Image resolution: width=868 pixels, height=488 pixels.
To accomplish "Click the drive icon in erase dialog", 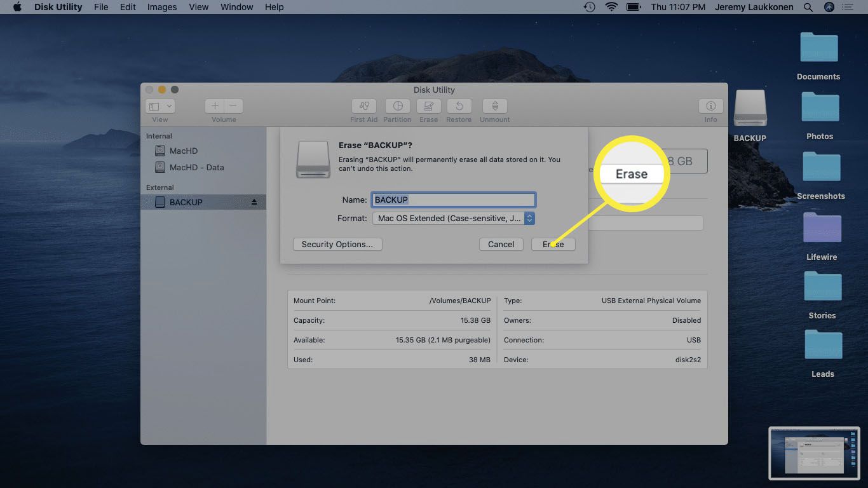I will pos(313,159).
